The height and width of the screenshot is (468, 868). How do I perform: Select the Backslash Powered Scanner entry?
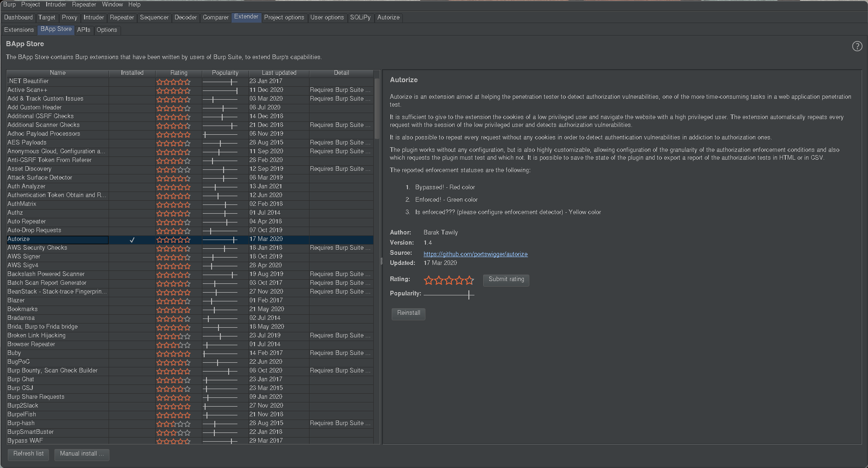(46, 274)
